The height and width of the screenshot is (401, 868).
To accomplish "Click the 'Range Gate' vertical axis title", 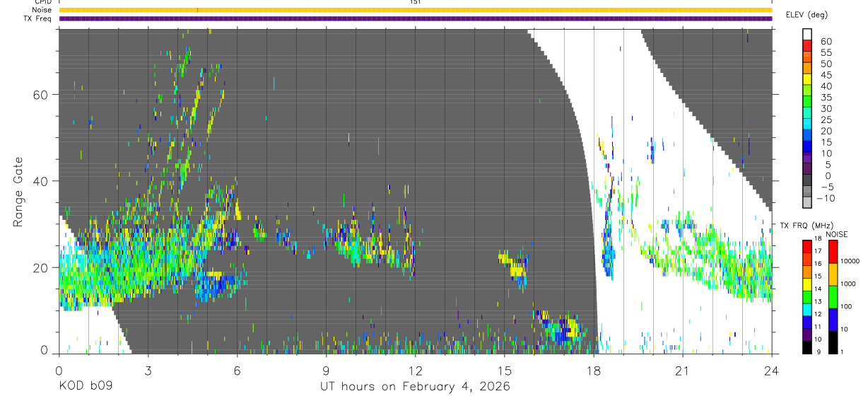I will point(18,191).
